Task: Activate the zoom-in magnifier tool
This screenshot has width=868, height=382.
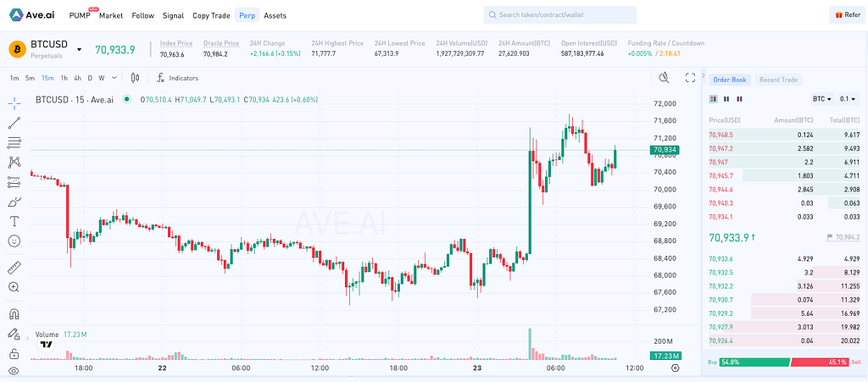Action: pyautogui.click(x=14, y=287)
